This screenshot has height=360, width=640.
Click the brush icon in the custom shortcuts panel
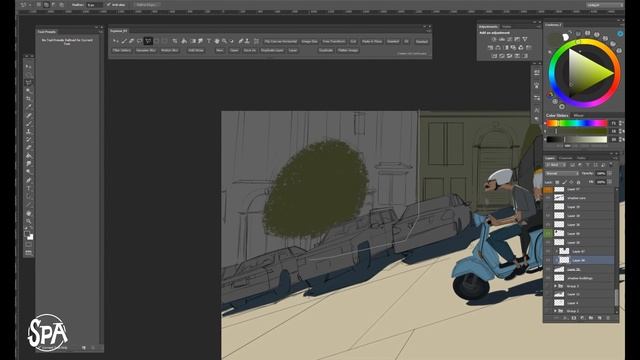coord(124,41)
